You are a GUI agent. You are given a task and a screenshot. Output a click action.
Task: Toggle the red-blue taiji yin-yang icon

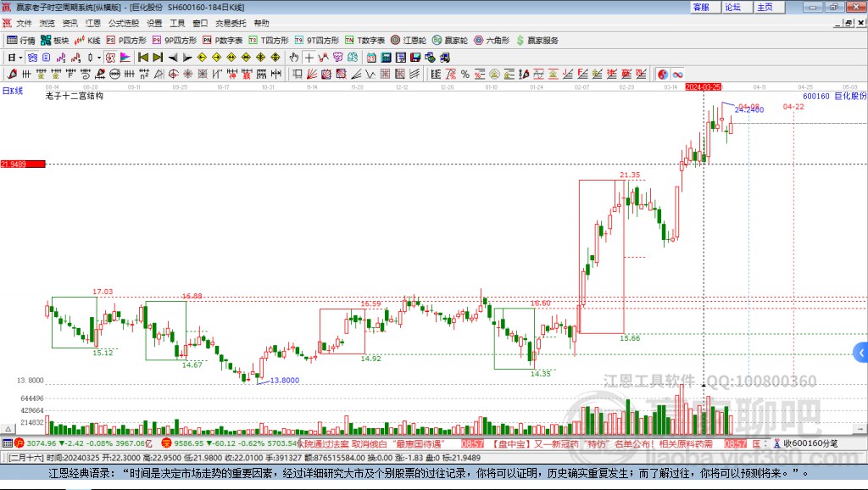[663, 75]
